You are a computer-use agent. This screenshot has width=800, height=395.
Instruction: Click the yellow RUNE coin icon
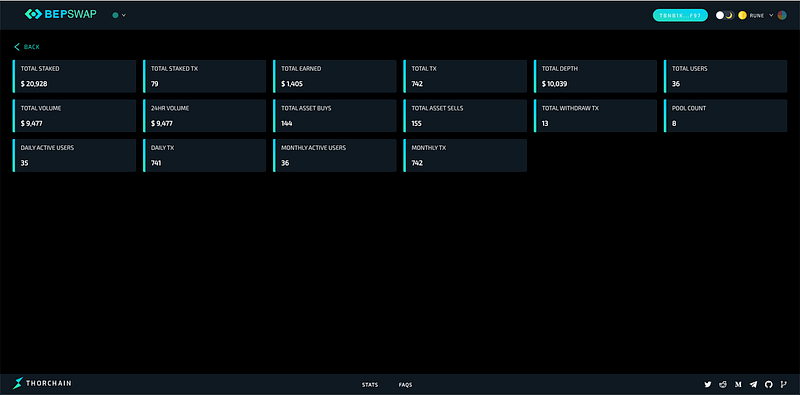(742, 15)
